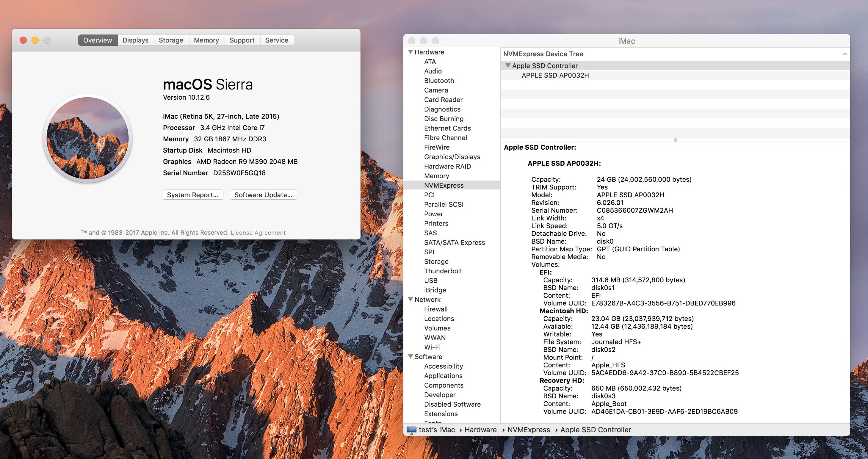Click the NVMExpress Device Tree sort chevron
The width and height of the screenshot is (868, 459).
[845, 54]
